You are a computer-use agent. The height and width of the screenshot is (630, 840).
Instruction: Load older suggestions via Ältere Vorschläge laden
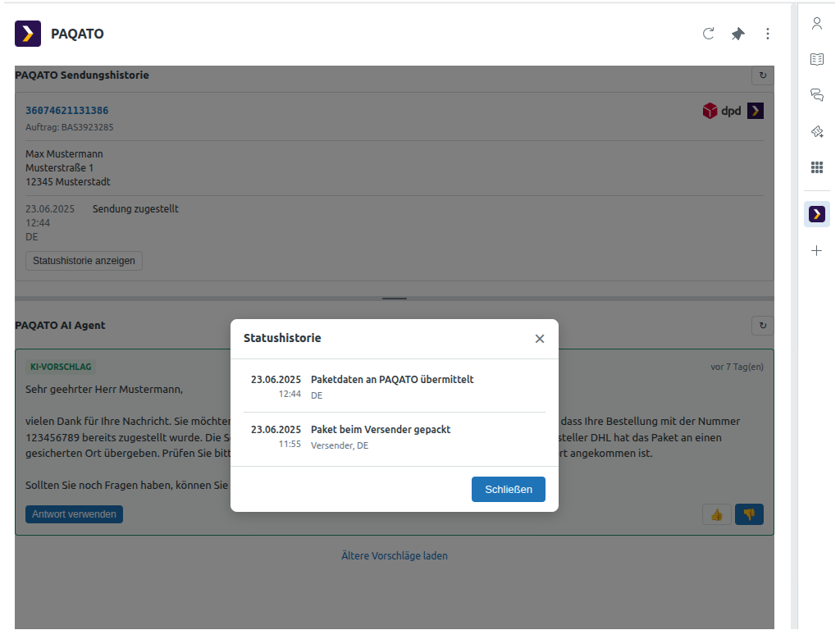[x=395, y=556]
